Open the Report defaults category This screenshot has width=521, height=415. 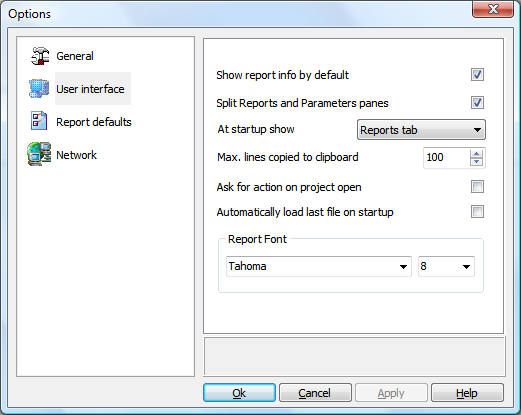tap(94, 122)
